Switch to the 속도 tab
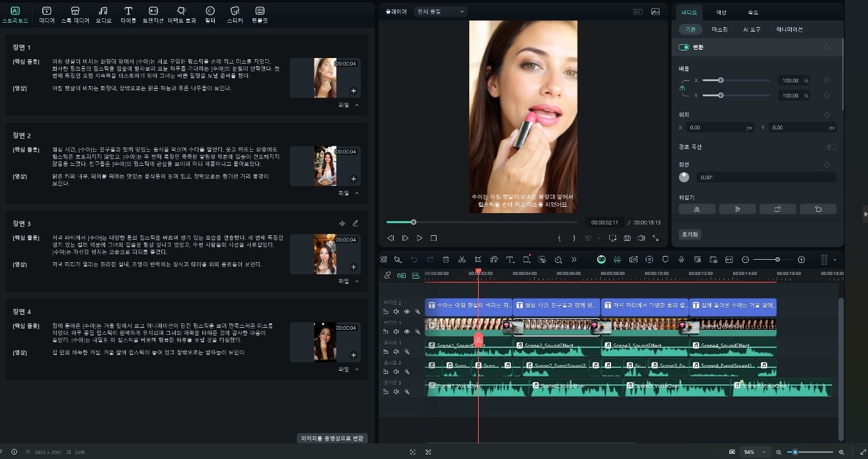The width and height of the screenshot is (868, 459). 753,13
